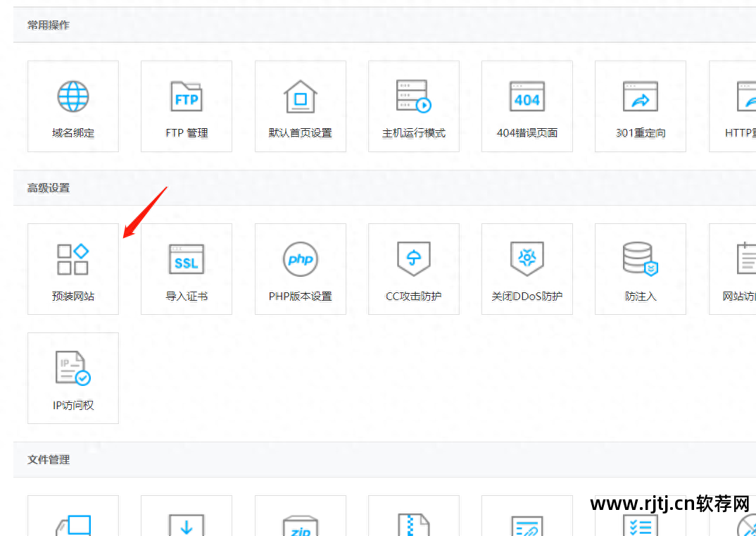Open 默认首页设置 house icon card

(300, 106)
